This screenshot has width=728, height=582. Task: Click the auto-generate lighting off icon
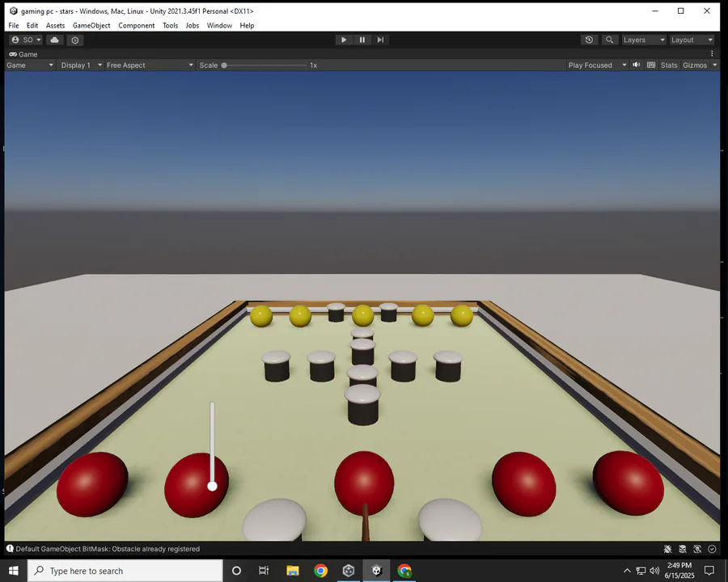[x=697, y=549]
